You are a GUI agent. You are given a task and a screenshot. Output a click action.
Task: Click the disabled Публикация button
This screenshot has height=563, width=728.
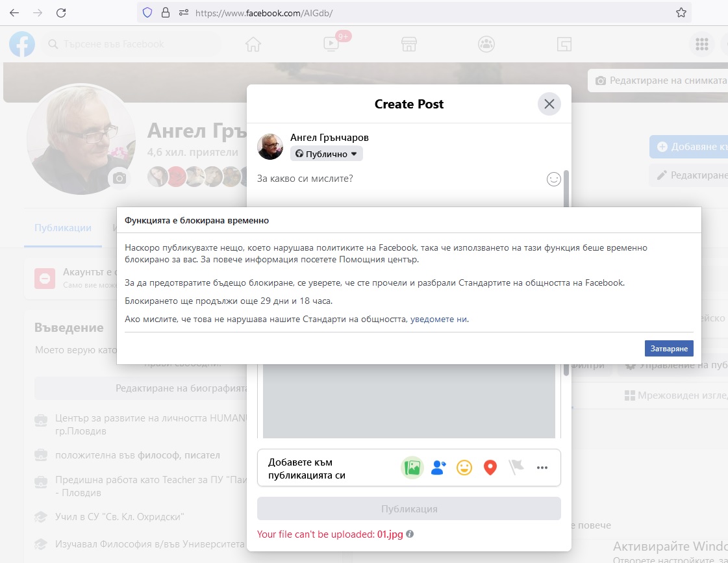(409, 508)
